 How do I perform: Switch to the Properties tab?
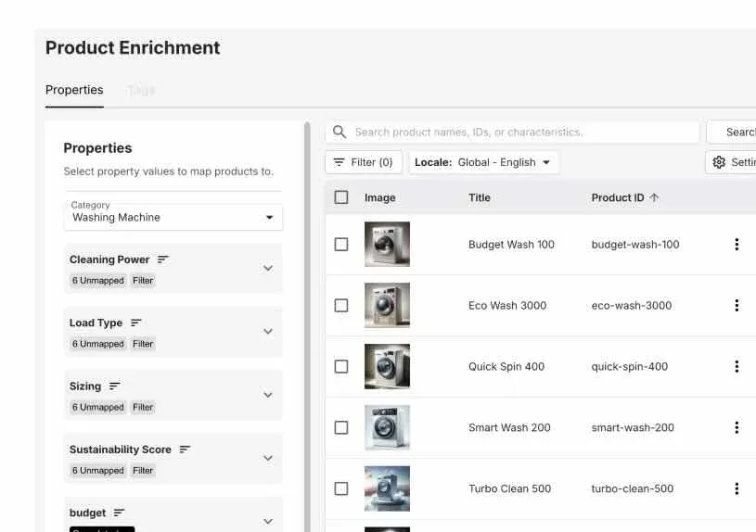coord(74,90)
